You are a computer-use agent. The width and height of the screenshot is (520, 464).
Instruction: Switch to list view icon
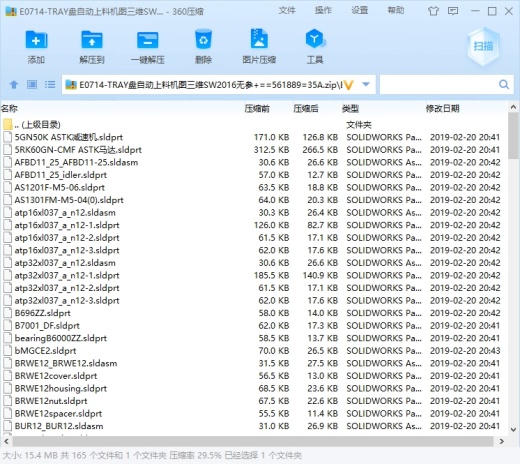pyautogui.click(x=50, y=85)
